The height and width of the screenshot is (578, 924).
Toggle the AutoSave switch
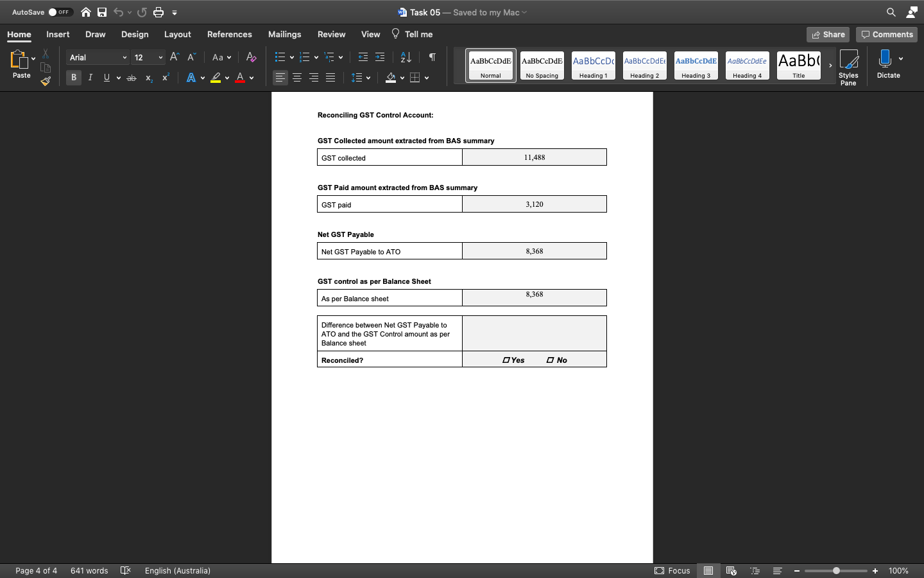(60, 12)
